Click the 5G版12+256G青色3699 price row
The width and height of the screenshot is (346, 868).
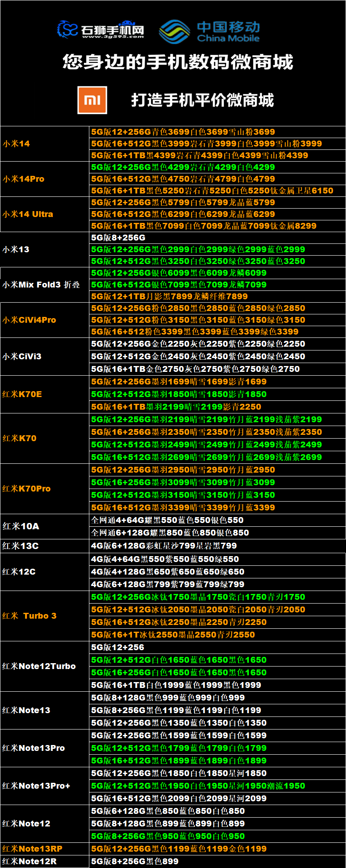(218, 132)
